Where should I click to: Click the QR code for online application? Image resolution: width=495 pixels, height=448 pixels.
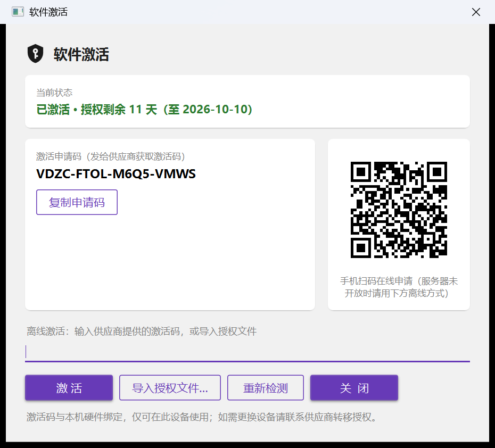pyautogui.click(x=399, y=210)
